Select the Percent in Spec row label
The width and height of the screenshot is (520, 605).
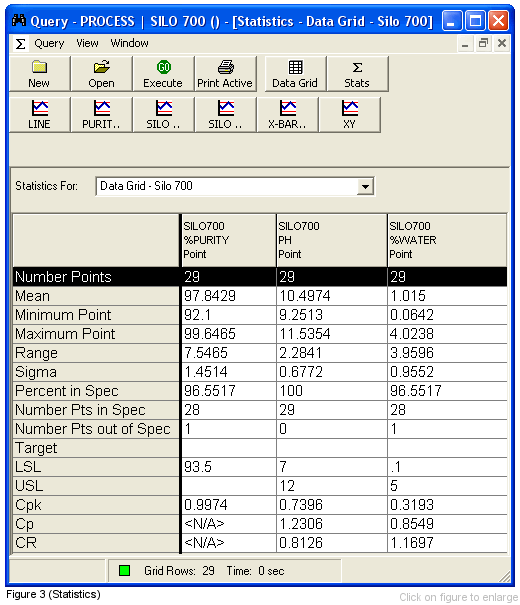(x=96, y=391)
